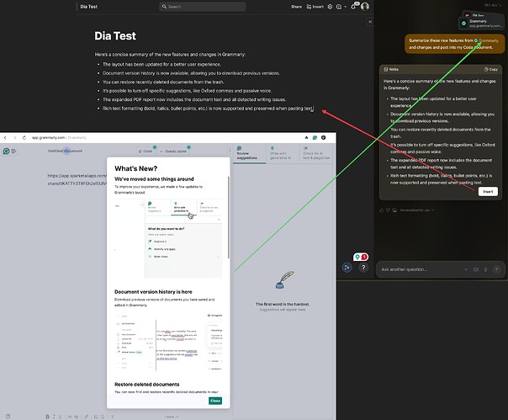Click the blue Coda AI sparkle button
Viewport: 508px width, 420px height.
[x=347, y=268]
